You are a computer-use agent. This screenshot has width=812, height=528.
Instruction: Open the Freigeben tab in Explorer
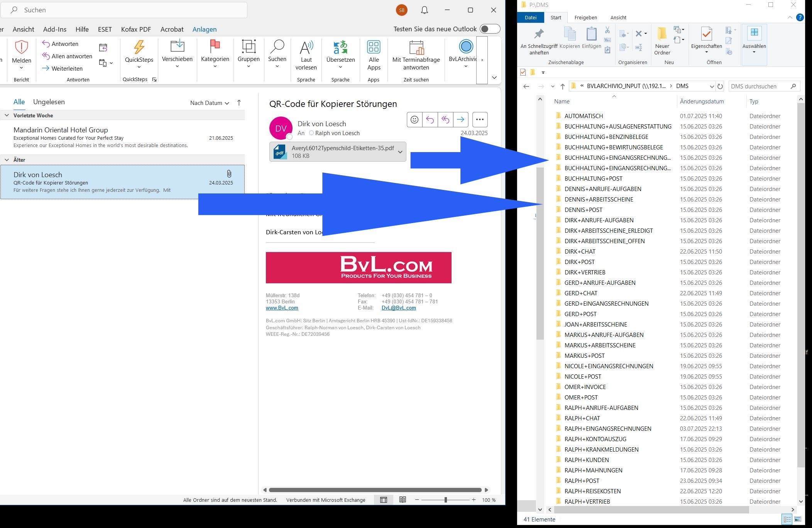pos(585,17)
